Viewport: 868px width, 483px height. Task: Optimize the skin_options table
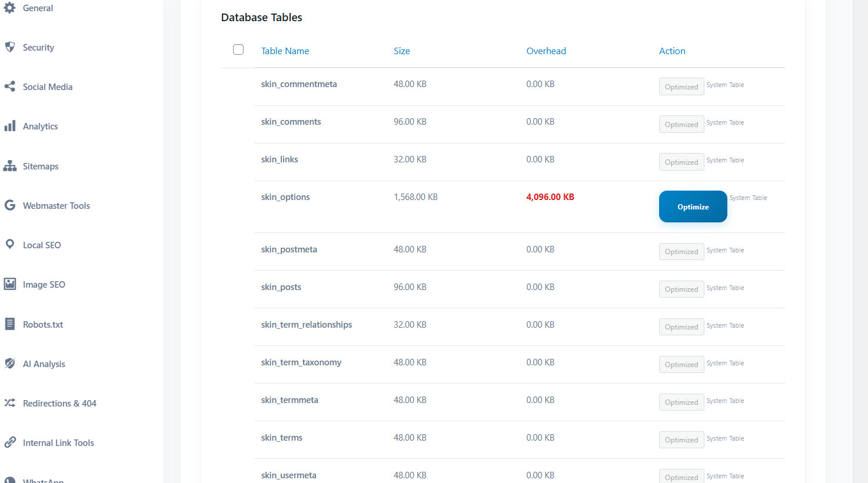(693, 206)
